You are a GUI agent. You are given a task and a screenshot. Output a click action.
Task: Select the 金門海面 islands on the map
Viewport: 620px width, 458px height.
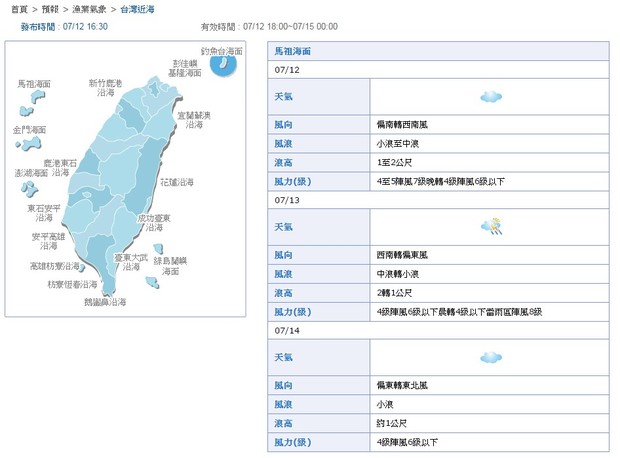25,145
